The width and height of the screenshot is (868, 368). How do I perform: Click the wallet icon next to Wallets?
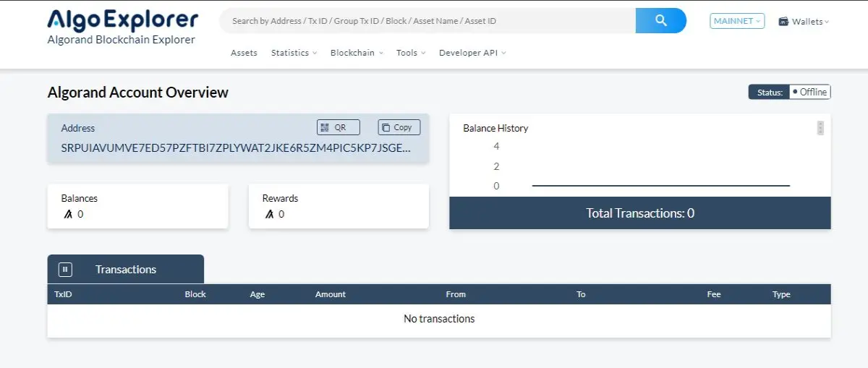783,22
